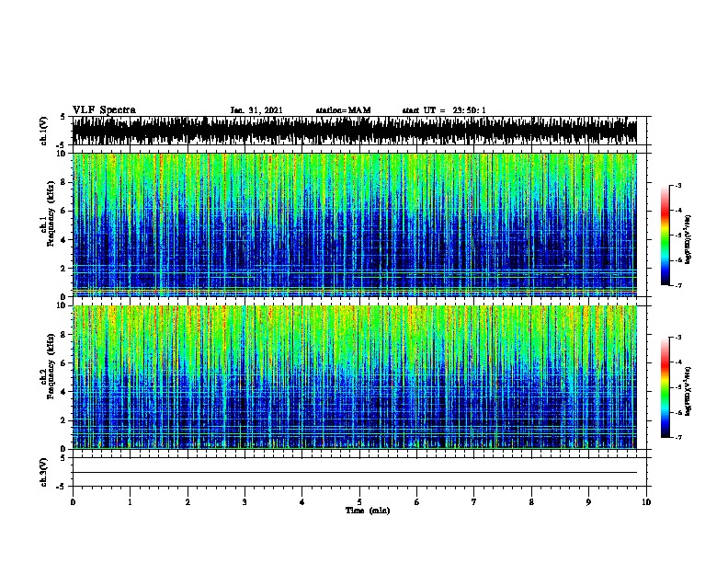Click the ch.2 color bar log(PSD) unit label
Screen dimensions: 728x563
tap(688, 392)
